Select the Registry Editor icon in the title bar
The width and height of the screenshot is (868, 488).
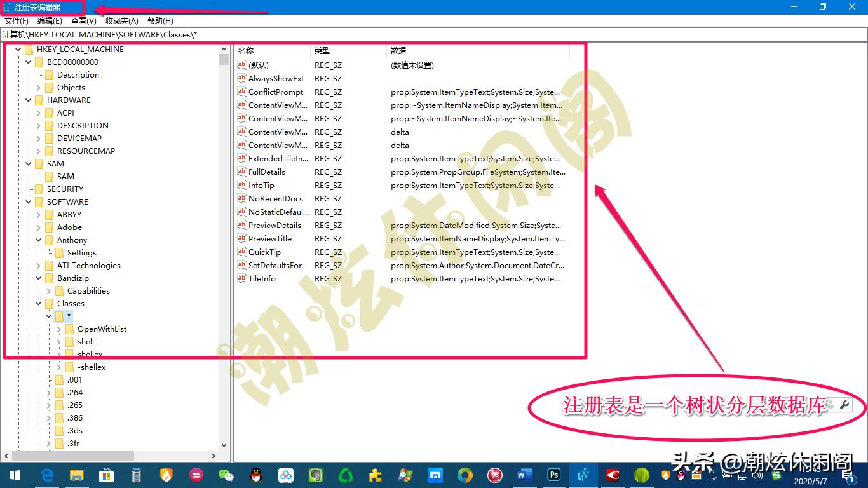pos(6,6)
